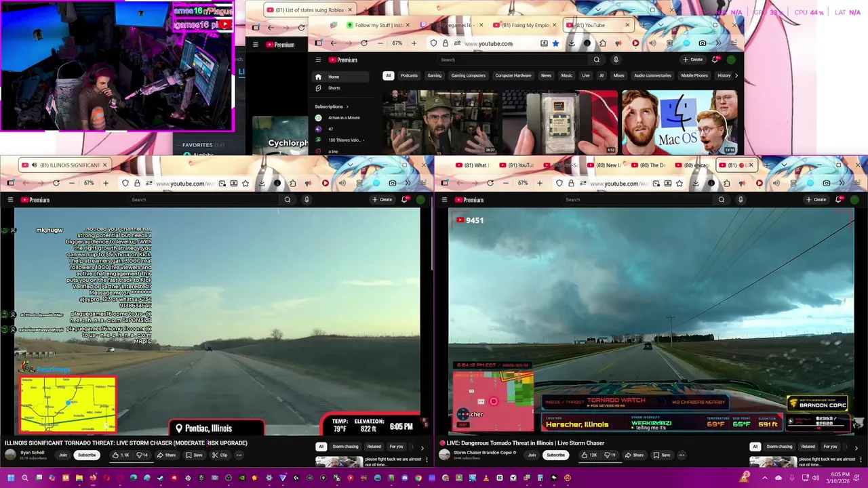868x488 pixels.
Task: Click voice search microphone in top YouTube window
Action: tap(616, 60)
